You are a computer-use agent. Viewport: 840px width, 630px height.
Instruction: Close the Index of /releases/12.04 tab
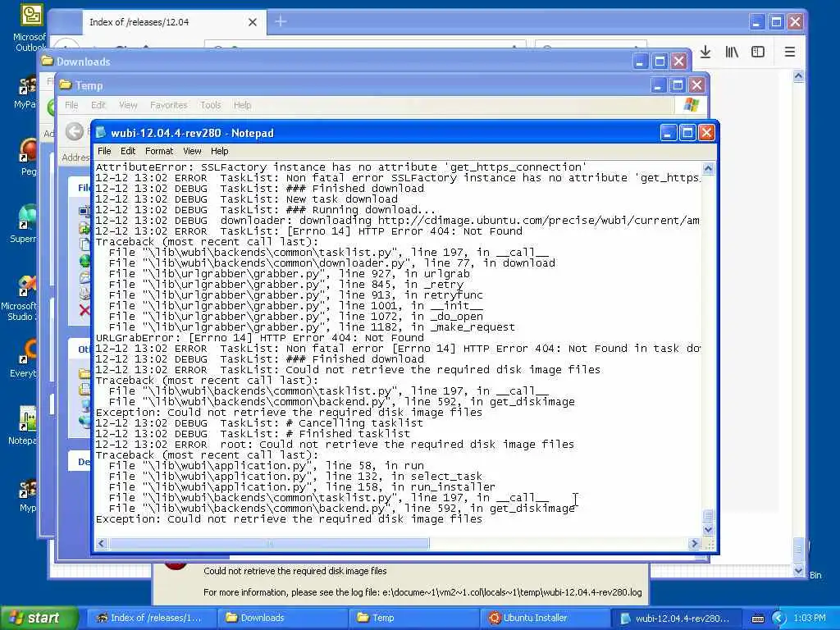(253, 22)
